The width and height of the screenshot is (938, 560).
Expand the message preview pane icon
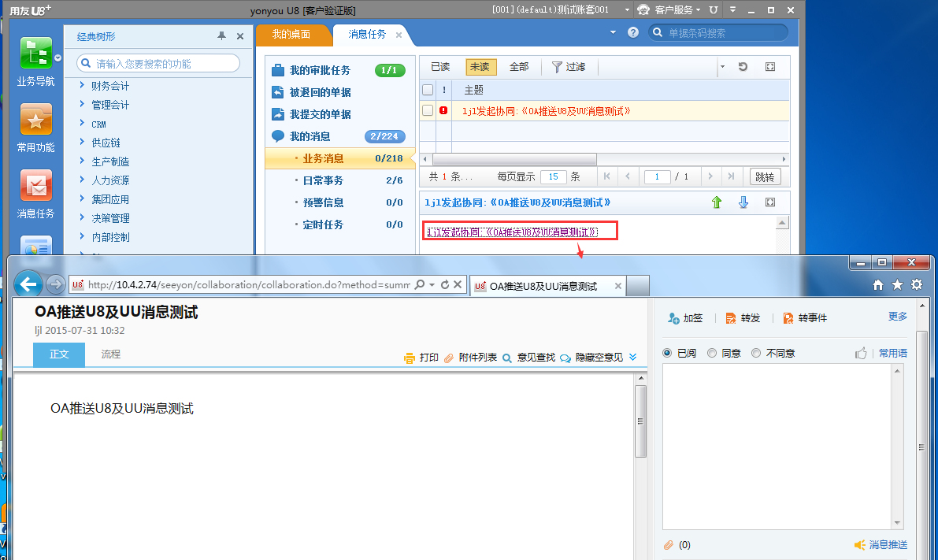pyautogui.click(x=770, y=202)
